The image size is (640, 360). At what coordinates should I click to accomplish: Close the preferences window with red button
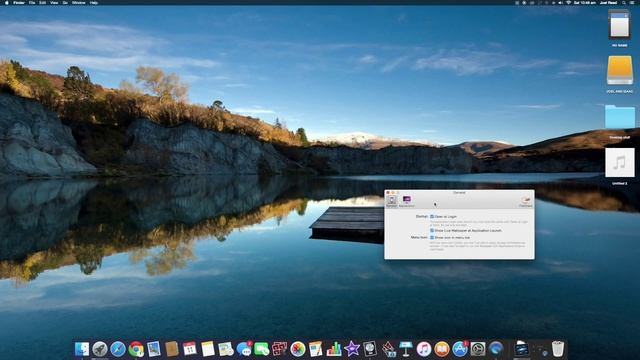tap(388, 193)
